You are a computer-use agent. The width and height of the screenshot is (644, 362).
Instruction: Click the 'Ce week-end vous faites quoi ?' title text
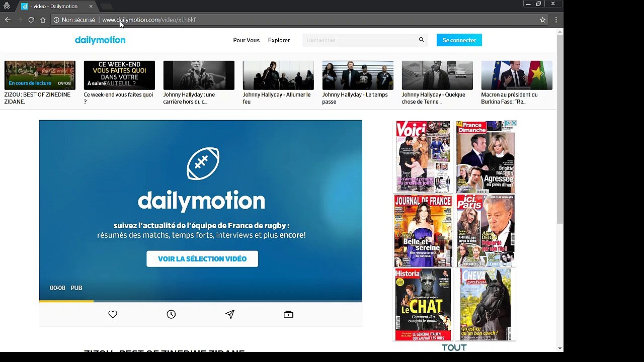pyautogui.click(x=118, y=98)
